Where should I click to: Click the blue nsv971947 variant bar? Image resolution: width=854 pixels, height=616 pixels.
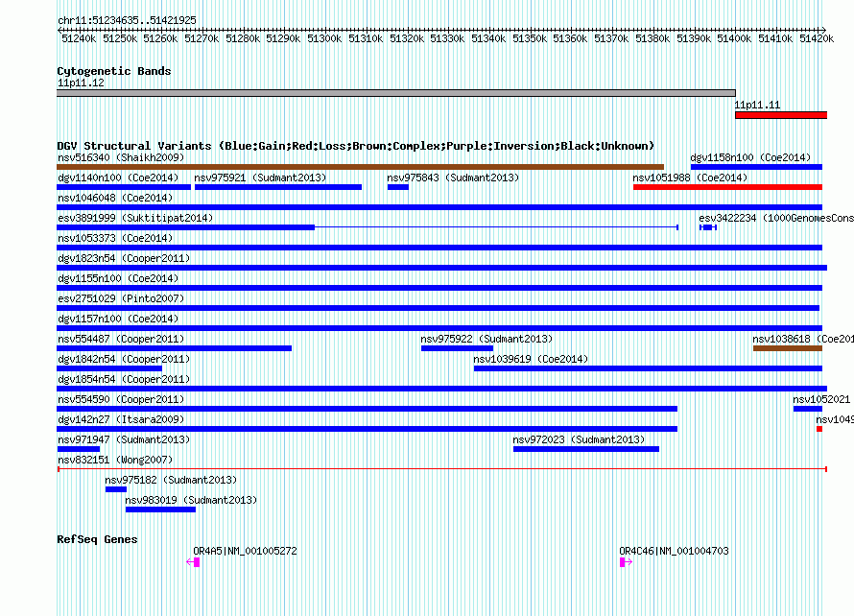[79, 449]
